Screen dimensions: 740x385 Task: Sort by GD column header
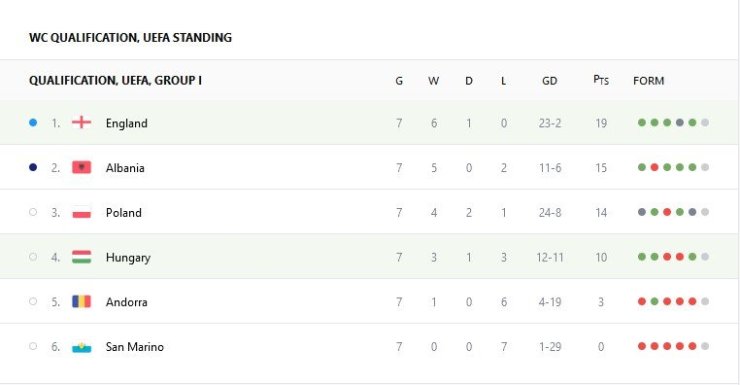coord(549,81)
